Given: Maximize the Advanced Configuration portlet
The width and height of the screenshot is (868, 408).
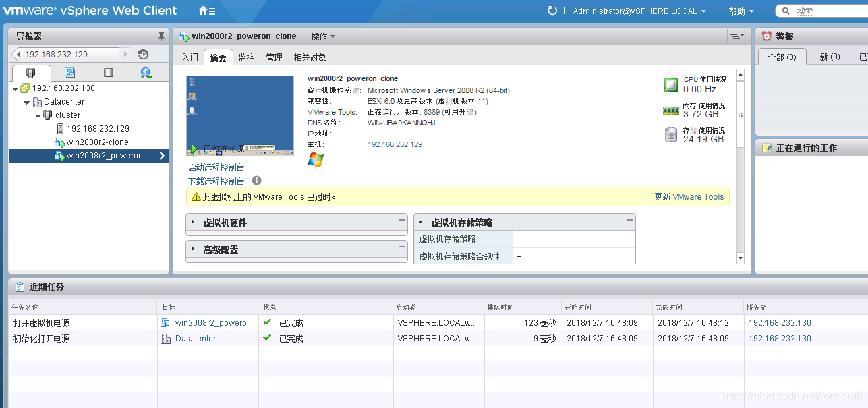Looking at the screenshot, I should pyautogui.click(x=402, y=249).
